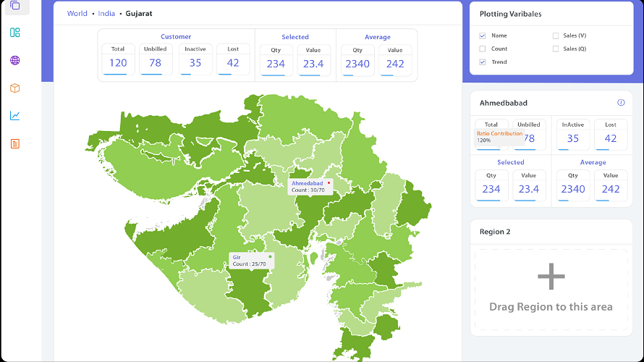The image size is (644, 362).
Task: Select the globe map icon in sidebar
Action: pyautogui.click(x=14, y=60)
